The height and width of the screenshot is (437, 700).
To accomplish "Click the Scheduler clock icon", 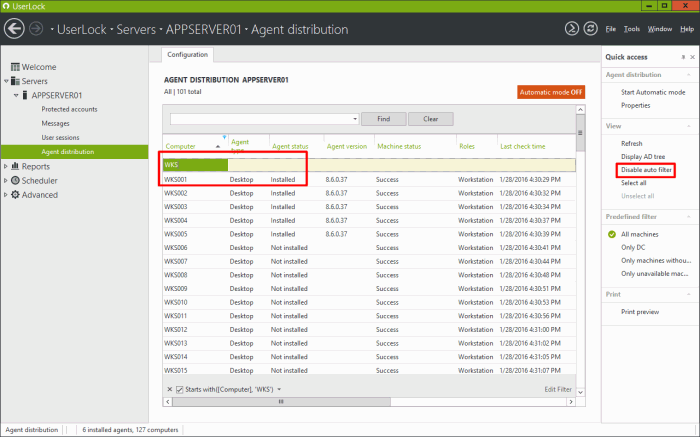I will [15, 180].
